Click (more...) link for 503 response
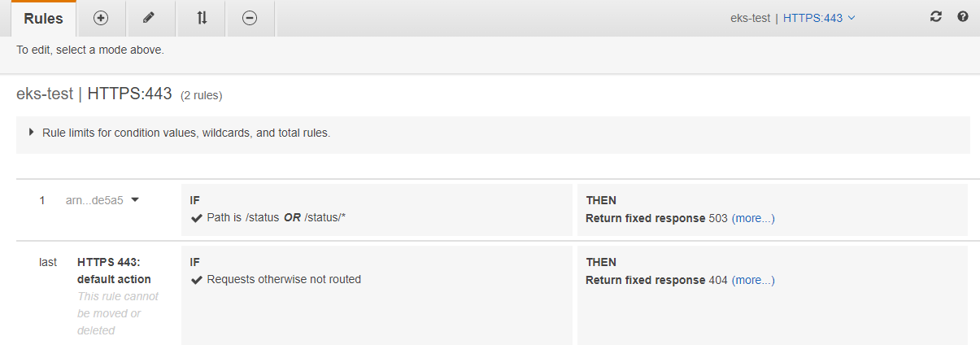 click(753, 218)
